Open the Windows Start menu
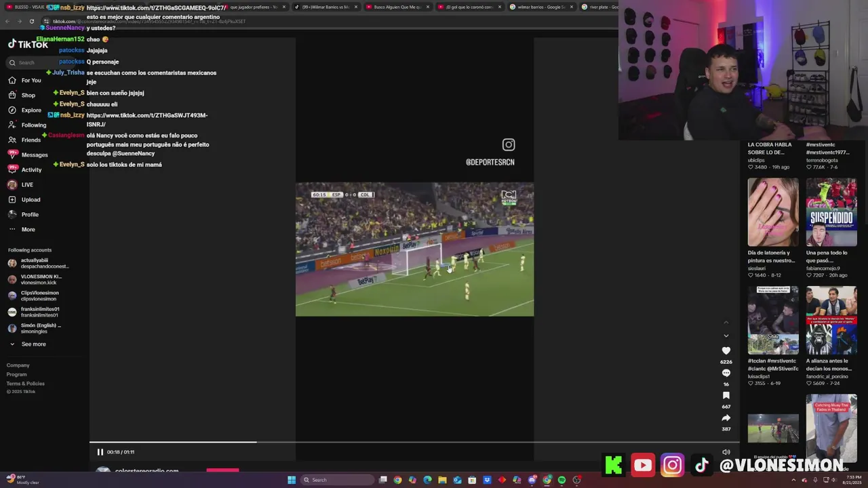Viewport: 868px width, 488px height. tap(292, 480)
